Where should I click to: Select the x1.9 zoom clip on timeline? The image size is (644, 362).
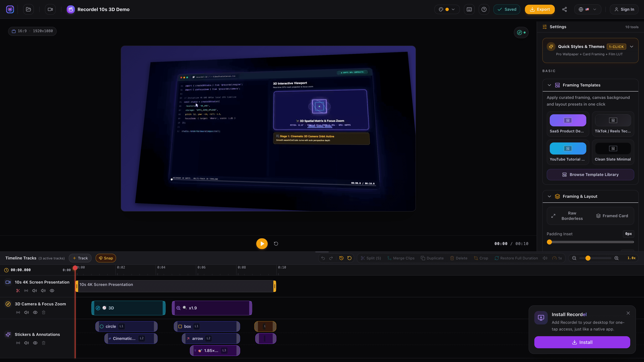[x=212, y=308]
